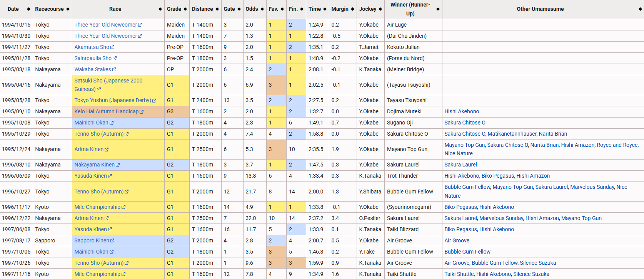Open 1997/10/05 Mainichi Okan link
Image resolution: width=644 pixels, height=279 pixels.
[x=92, y=252]
